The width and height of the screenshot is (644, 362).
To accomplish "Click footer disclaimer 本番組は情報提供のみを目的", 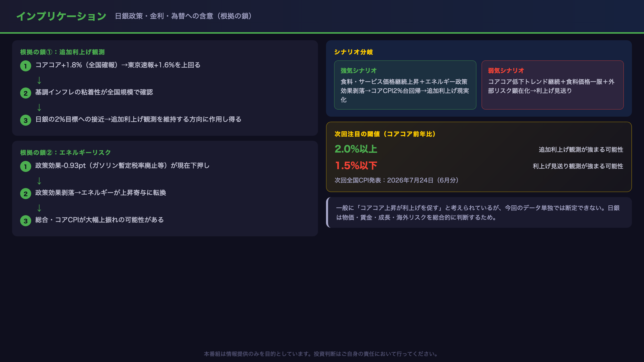I will [x=322, y=354].
